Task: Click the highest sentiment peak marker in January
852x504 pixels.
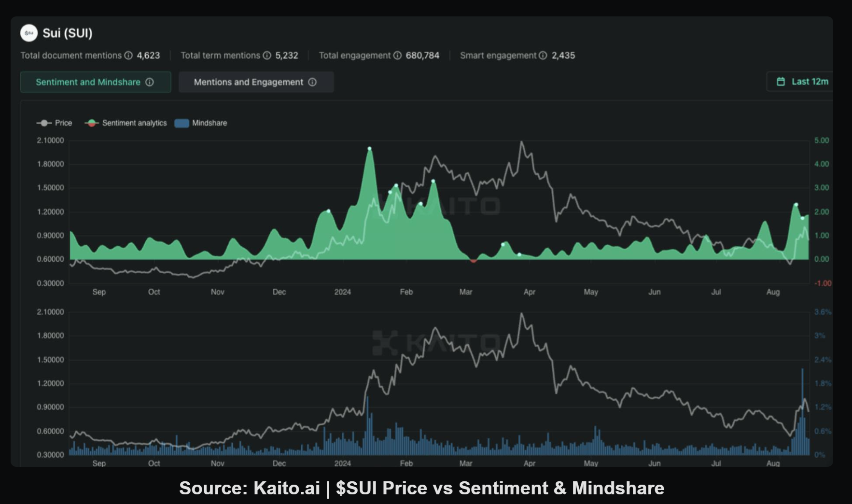Action: [370, 149]
